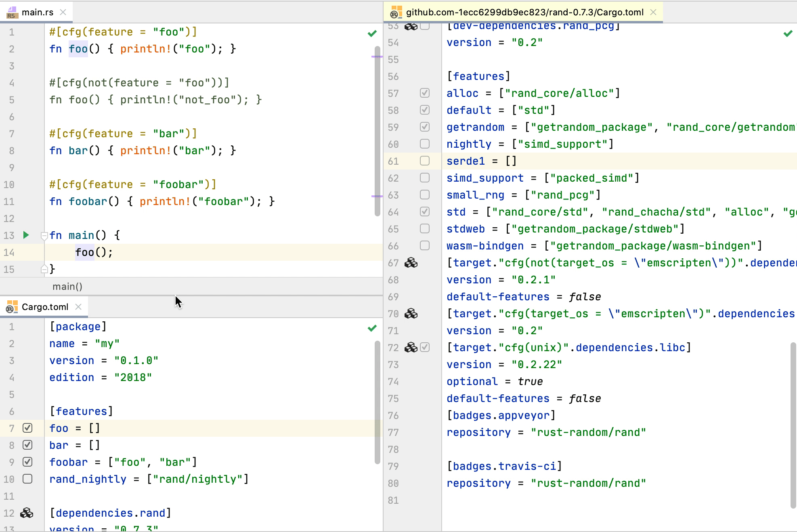Click the crate icon on line 70
Image resolution: width=797 pixels, height=532 pixels.
click(411, 314)
